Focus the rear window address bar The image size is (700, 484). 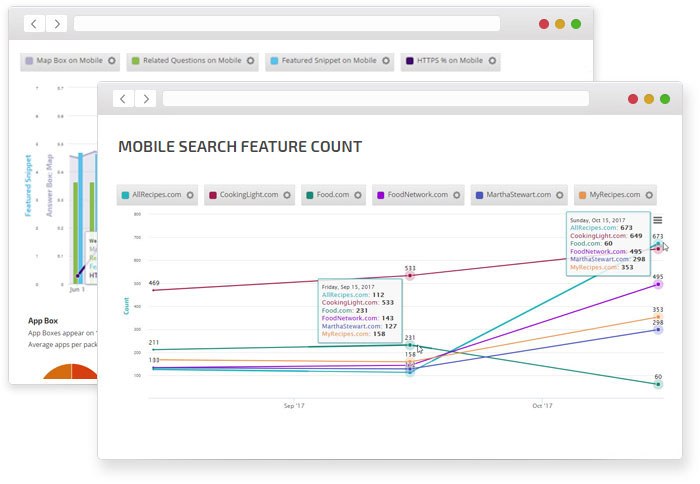click(x=286, y=23)
